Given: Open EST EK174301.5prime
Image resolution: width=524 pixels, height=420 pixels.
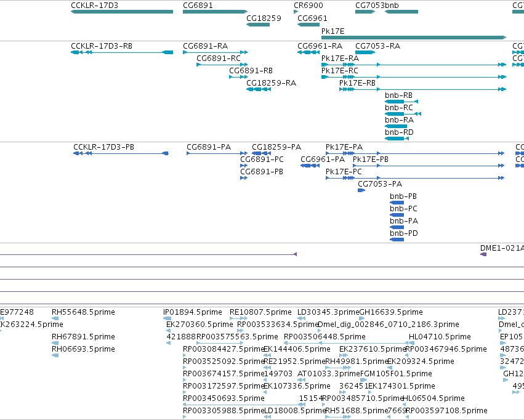Looking at the screenshot, I should pos(401,387).
